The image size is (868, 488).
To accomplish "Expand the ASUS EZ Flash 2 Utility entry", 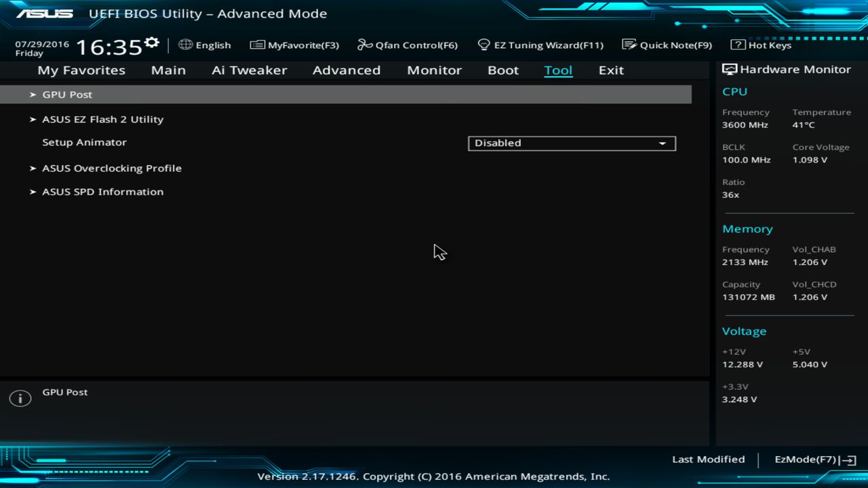I will [x=102, y=119].
